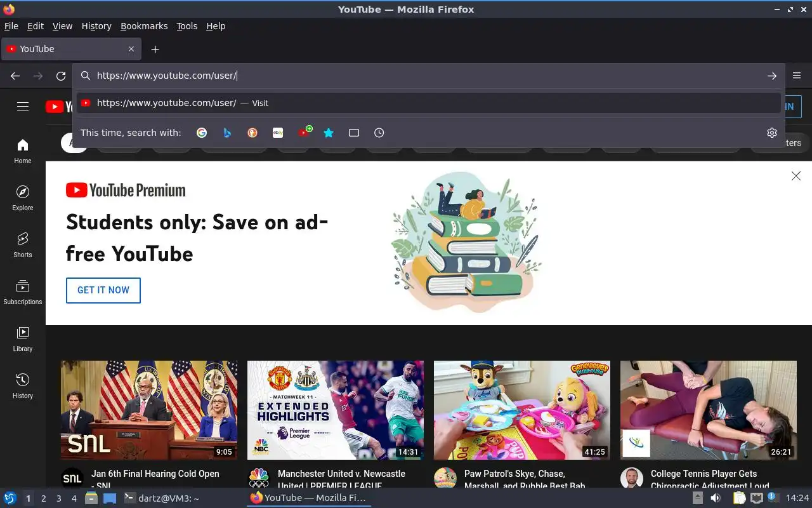This screenshot has width=812, height=508.
Task: Click the GET IT NOW button
Action: tap(103, 290)
